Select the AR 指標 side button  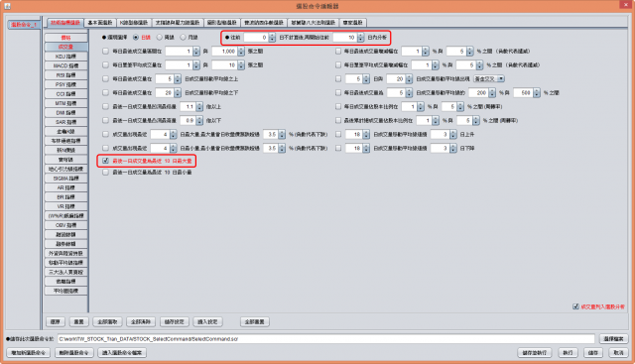tap(65, 187)
